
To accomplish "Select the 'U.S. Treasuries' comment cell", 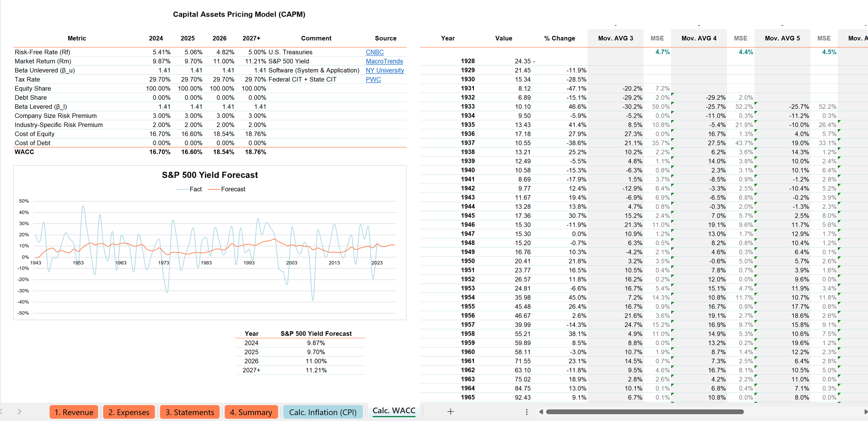I will coord(290,52).
